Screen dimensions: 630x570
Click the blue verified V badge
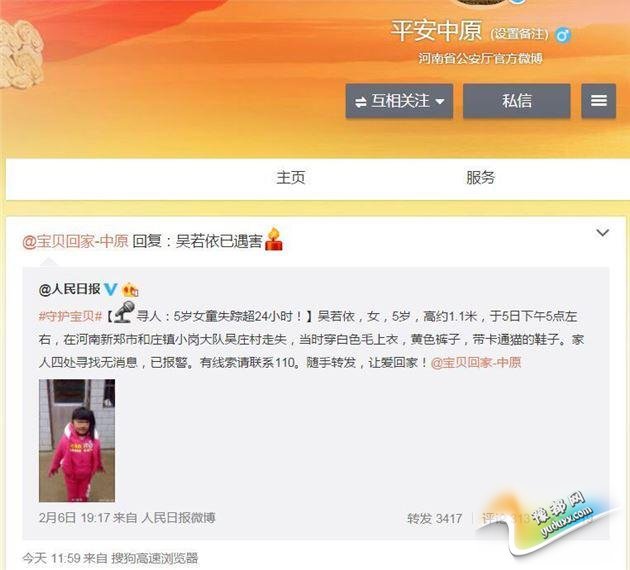pyautogui.click(x=110, y=289)
